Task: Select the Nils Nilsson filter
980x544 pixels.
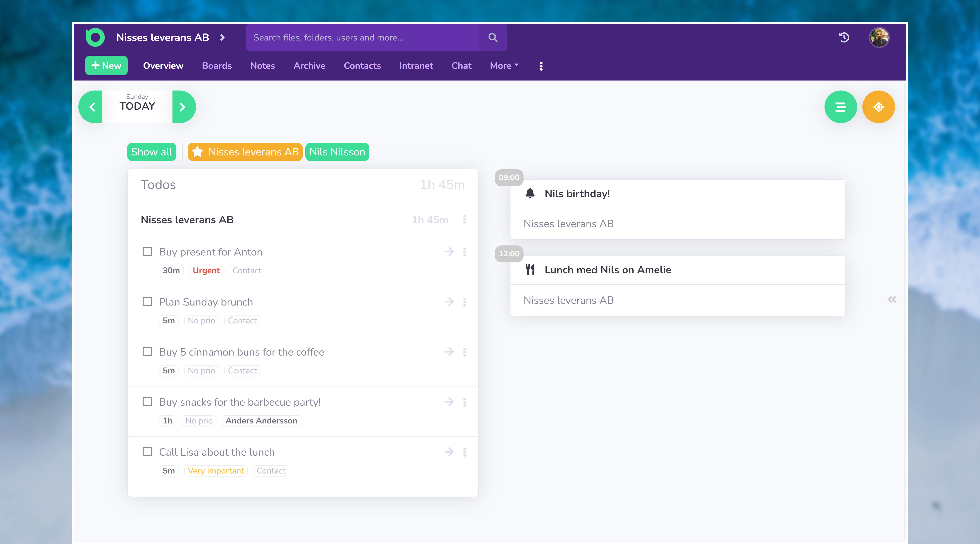Action: coord(337,152)
